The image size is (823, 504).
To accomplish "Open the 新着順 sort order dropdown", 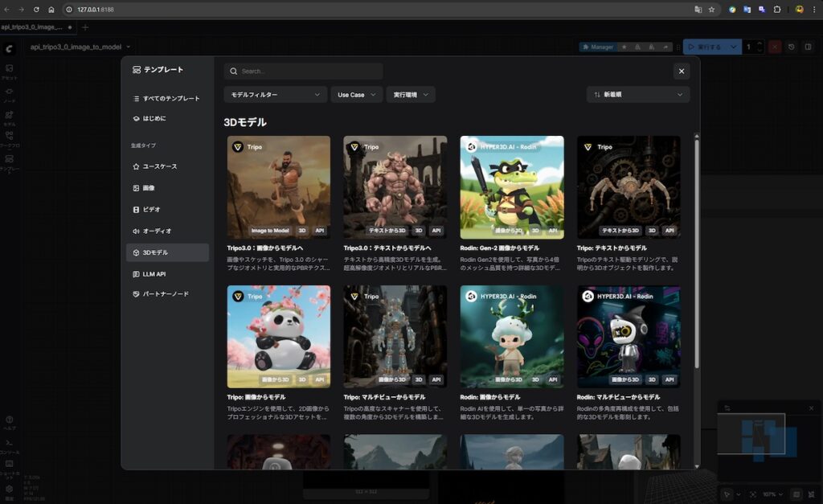I will click(637, 95).
